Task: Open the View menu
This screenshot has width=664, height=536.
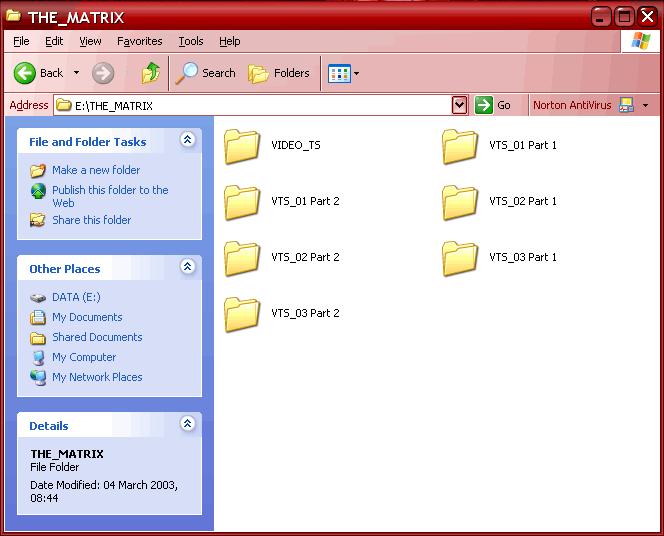Action: [90, 41]
